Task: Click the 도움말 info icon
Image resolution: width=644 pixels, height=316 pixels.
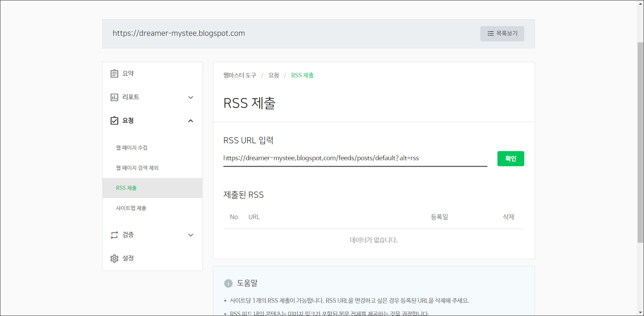Action: pyautogui.click(x=228, y=283)
